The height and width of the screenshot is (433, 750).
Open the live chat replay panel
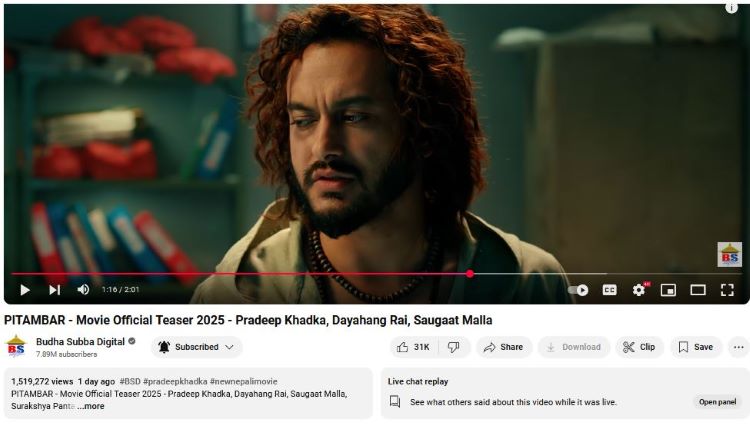pos(717,402)
